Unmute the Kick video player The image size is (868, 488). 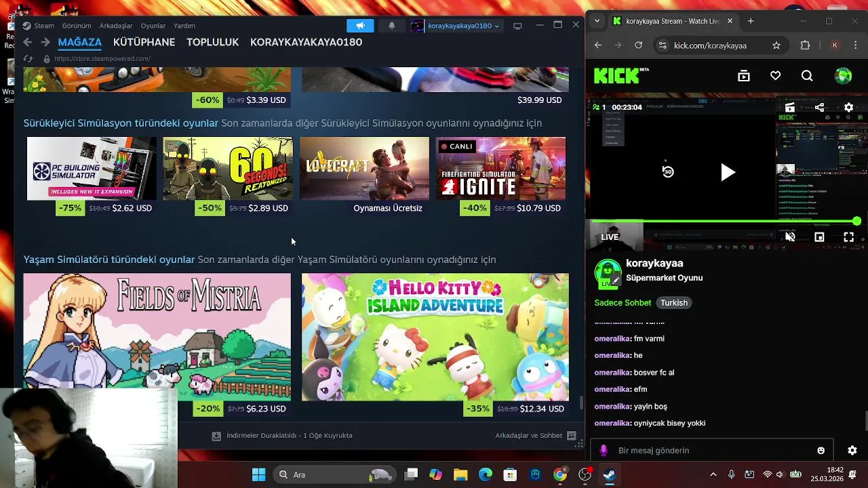[790, 237]
